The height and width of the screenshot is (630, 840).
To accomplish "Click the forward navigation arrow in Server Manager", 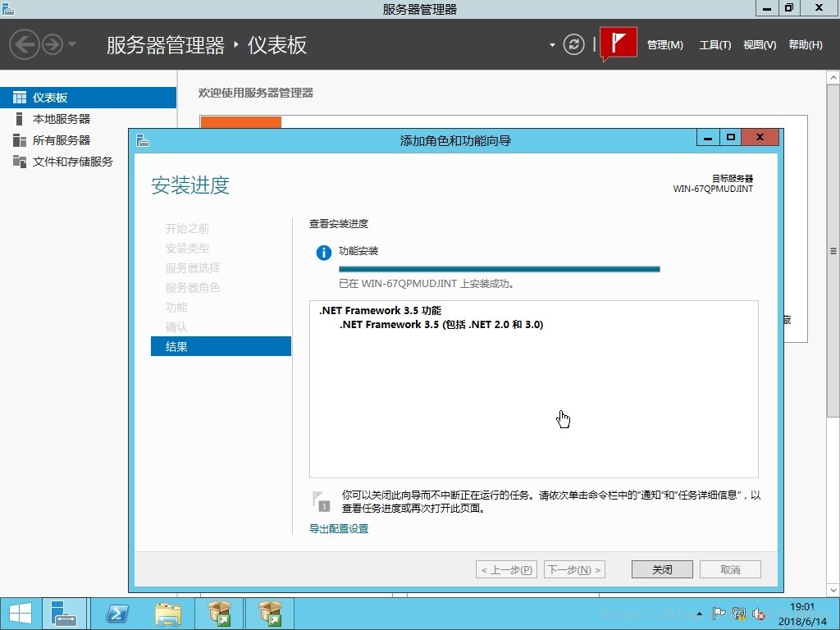I will tap(52, 44).
